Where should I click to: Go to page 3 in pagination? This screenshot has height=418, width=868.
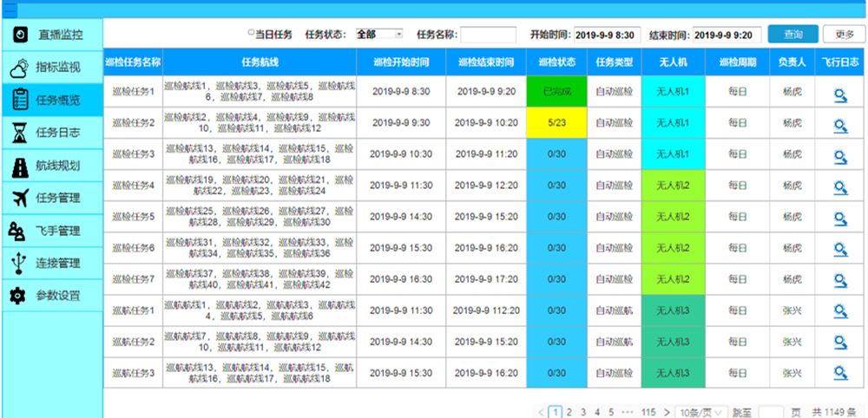click(x=583, y=412)
